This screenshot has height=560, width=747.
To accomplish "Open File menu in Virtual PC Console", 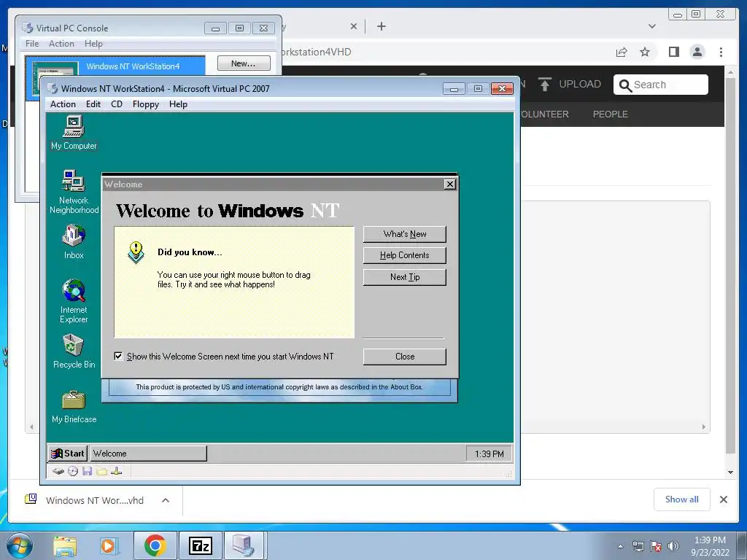I will click(x=32, y=43).
